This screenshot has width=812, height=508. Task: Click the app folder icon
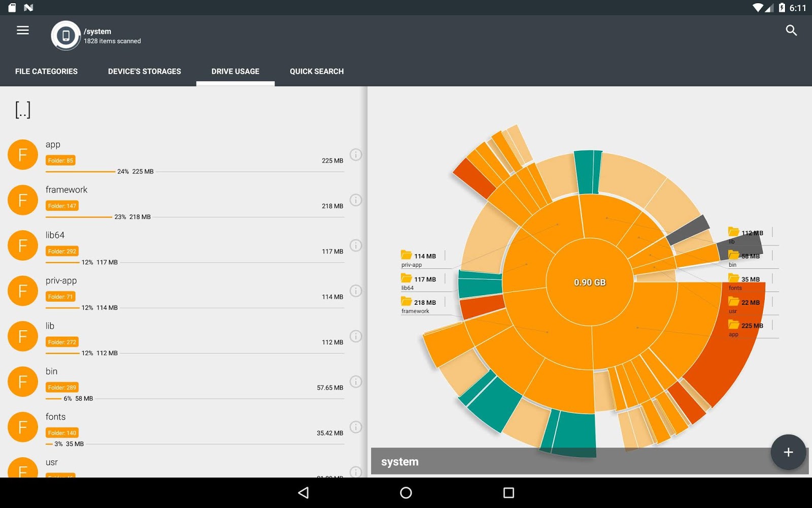pos(22,154)
